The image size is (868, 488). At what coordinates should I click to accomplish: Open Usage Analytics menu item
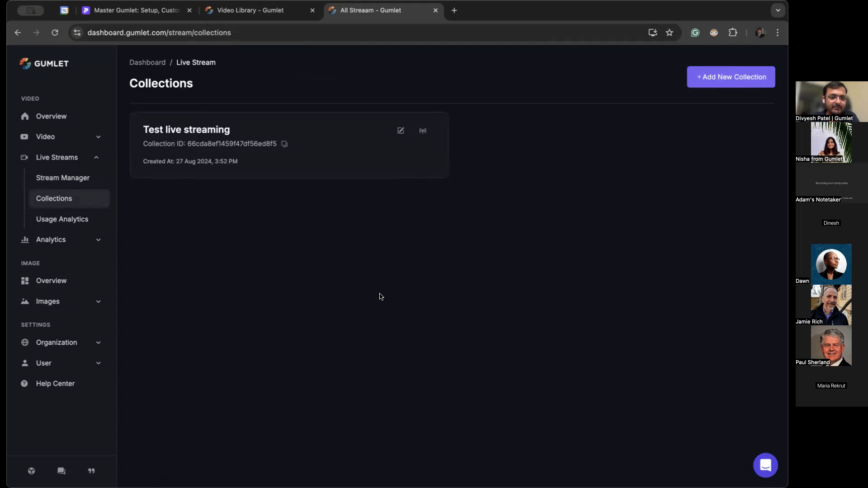pyautogui.click(x=62, y=219)
